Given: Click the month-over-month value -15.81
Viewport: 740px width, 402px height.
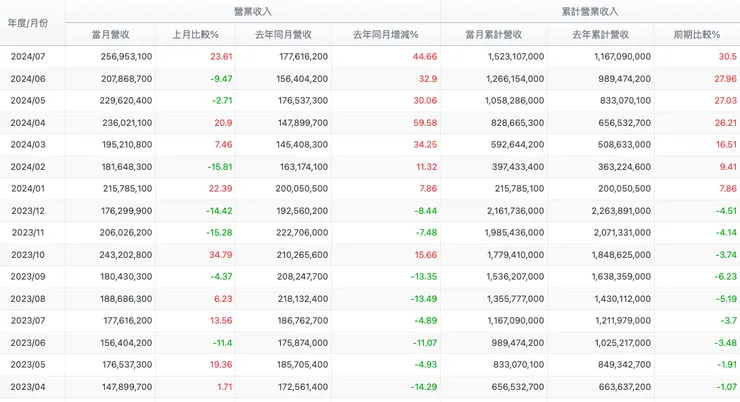Looking at the screenshot, I should point(220,167).
